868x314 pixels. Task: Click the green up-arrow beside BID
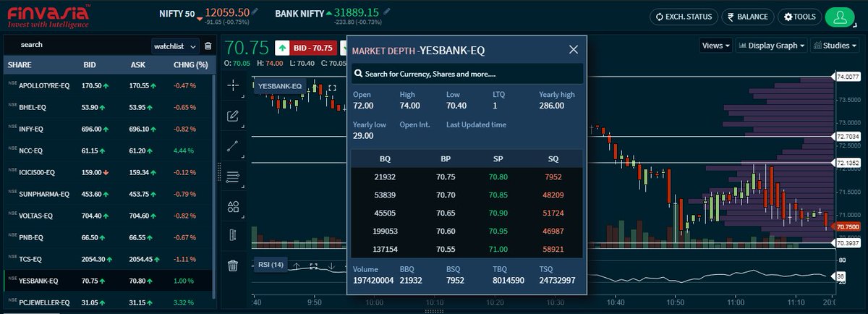(281, 48)
